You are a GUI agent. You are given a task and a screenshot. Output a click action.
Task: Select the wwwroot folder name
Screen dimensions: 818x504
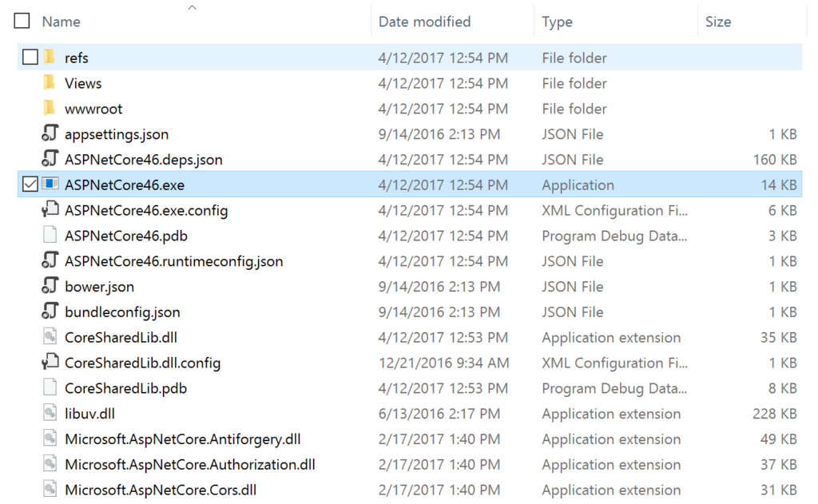[93, 109]
